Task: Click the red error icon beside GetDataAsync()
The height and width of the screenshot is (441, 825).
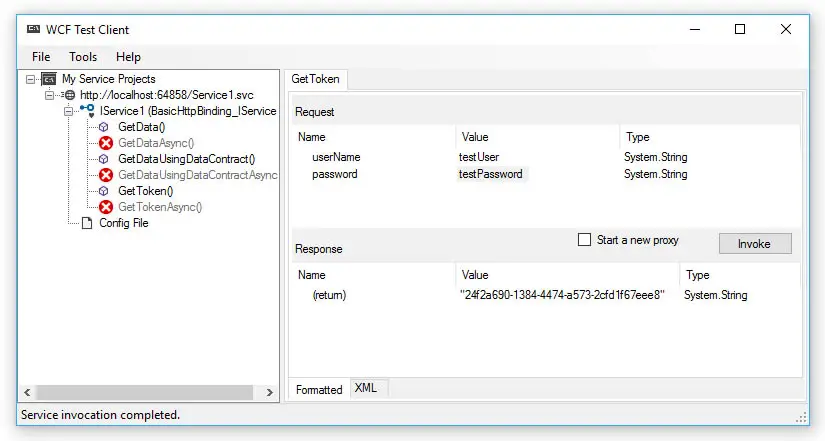Action: (106, 143)
